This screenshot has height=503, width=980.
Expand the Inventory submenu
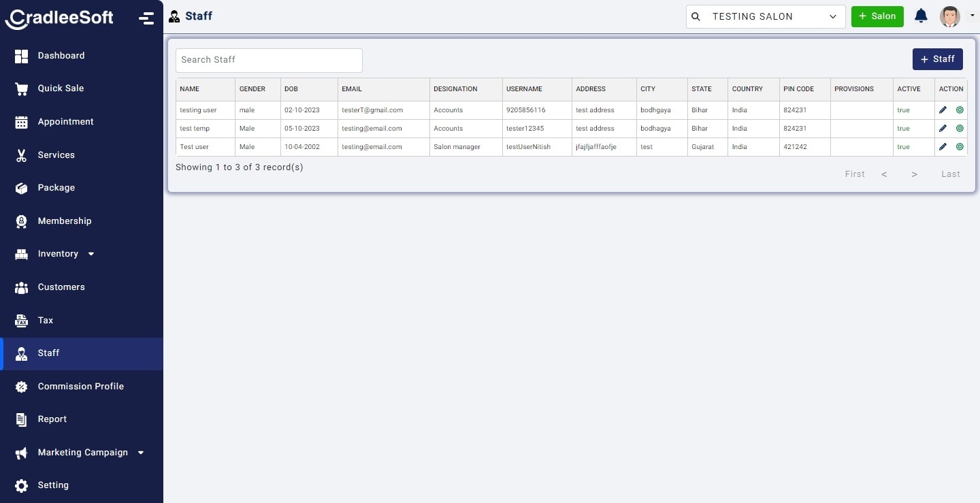(x=91, y=254)
